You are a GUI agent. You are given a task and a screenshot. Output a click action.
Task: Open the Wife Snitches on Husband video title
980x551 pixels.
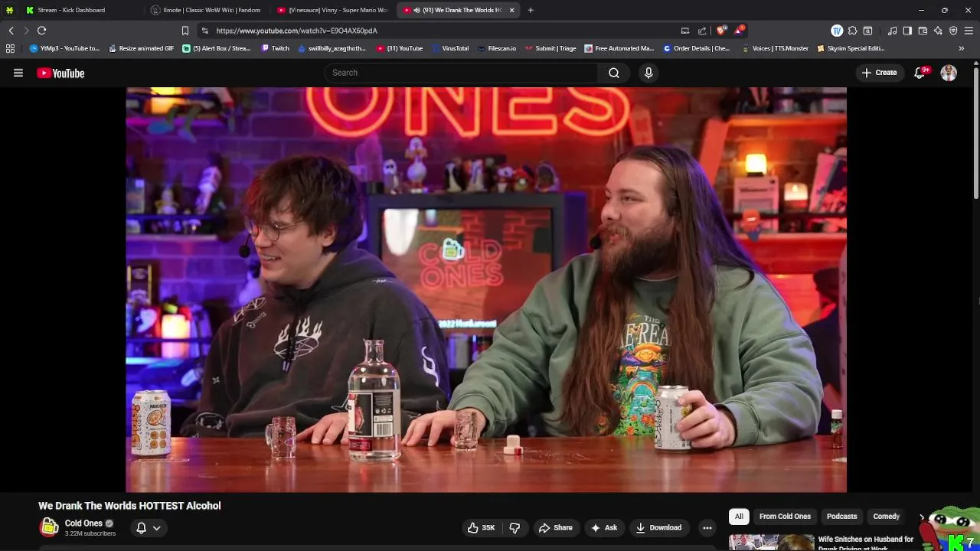[x=866, y=543]
